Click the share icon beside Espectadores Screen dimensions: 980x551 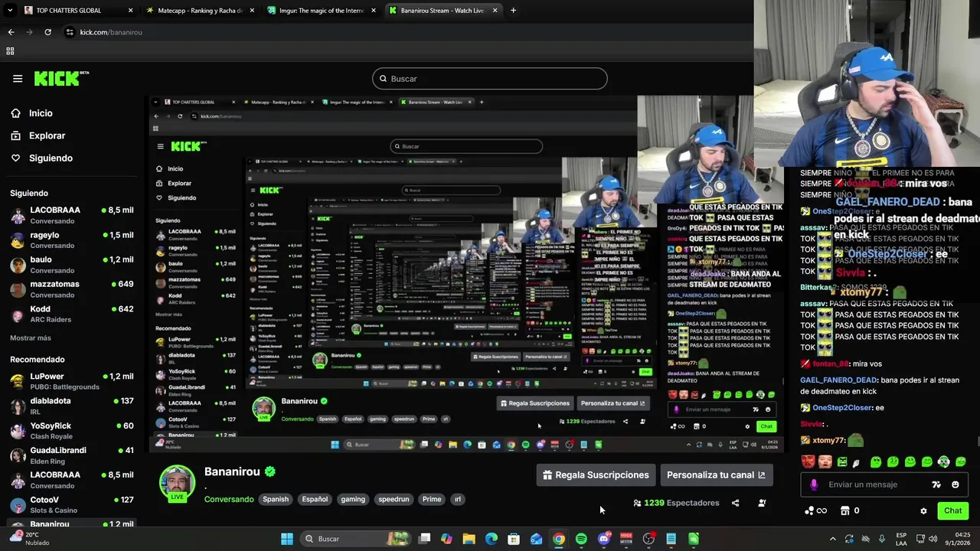pyautogui.click(x=735, y=503)
